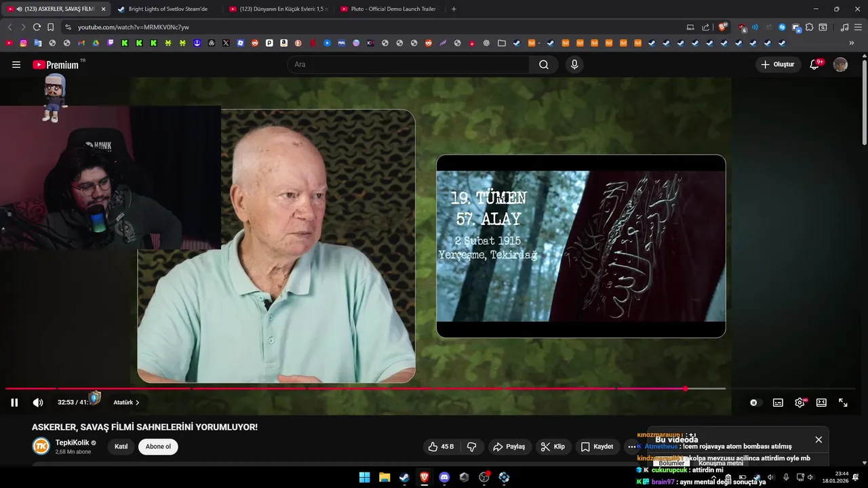Image resolution: width=868 pixels, height=488 pixels.
Task: Close the ASKERLER, SAVAŞ FİLMİ tab
Action: [x=103, y=9]
